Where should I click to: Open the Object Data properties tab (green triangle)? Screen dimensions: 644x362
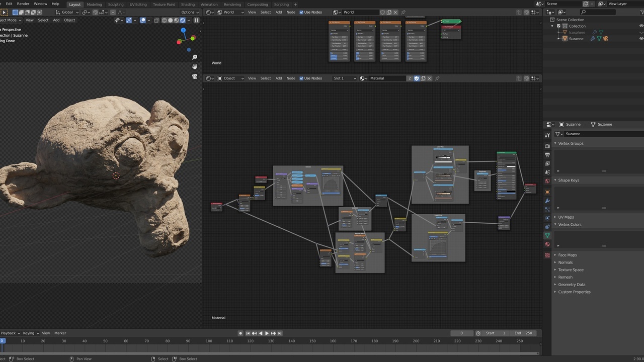[547, 235]
